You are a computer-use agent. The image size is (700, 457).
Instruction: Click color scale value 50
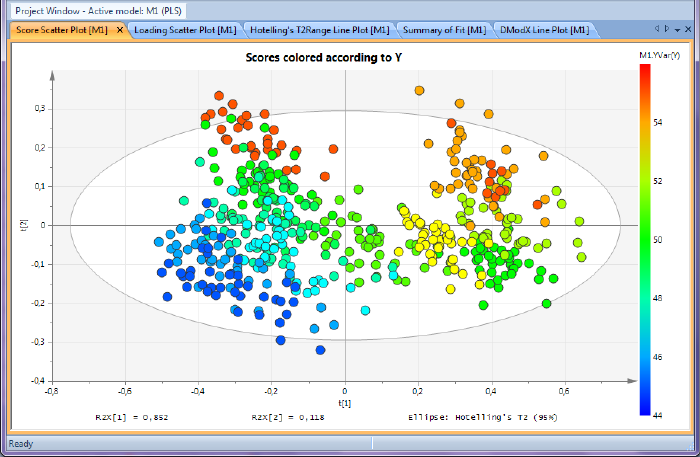658,240
